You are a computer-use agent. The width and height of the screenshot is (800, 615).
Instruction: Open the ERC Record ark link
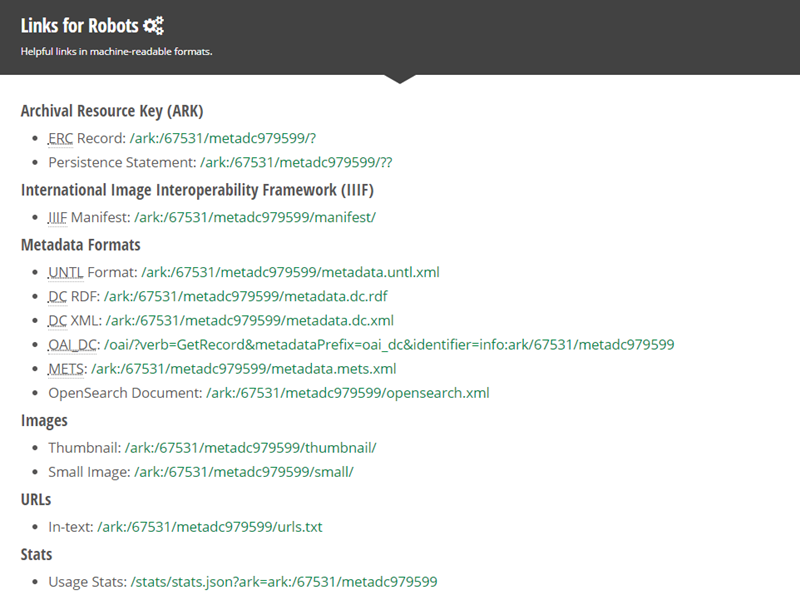(x=229, y=137)
